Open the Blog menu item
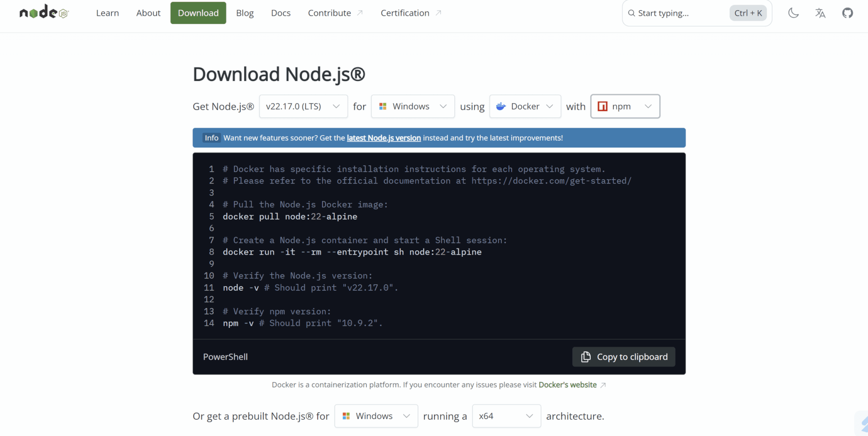This screenshot has height=436, width=868. coord(245,13)
